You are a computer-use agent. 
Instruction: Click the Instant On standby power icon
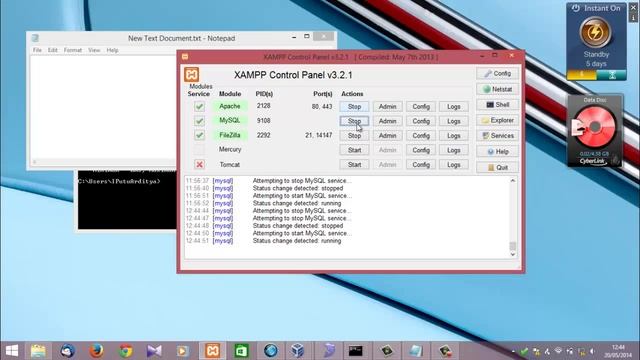[x=596, y=32]
